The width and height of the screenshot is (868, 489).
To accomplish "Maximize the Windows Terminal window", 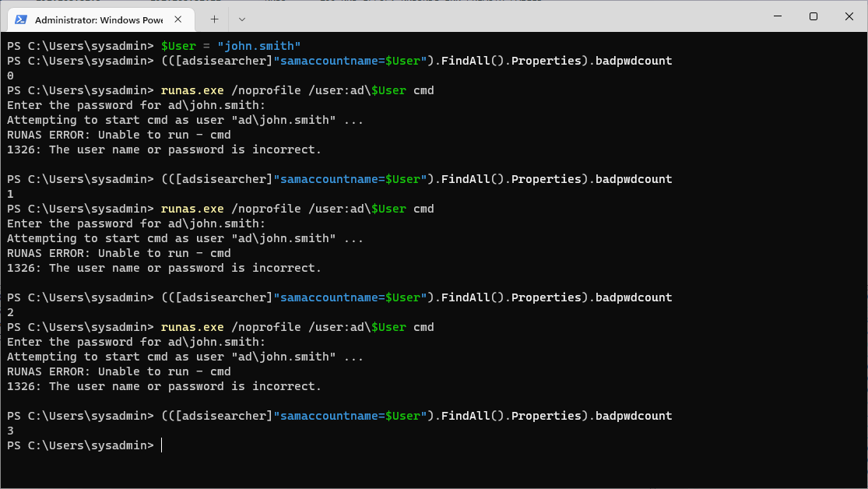I will pos(813,16).
